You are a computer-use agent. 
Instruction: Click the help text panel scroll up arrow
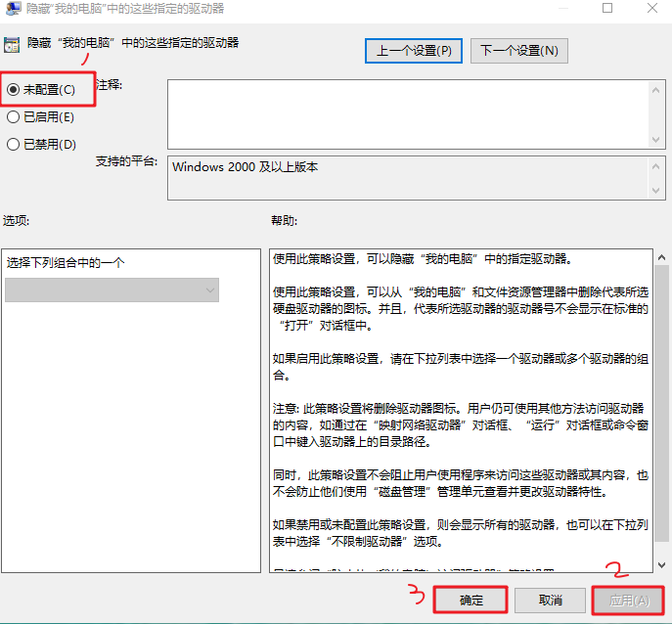tap(660, 258)
